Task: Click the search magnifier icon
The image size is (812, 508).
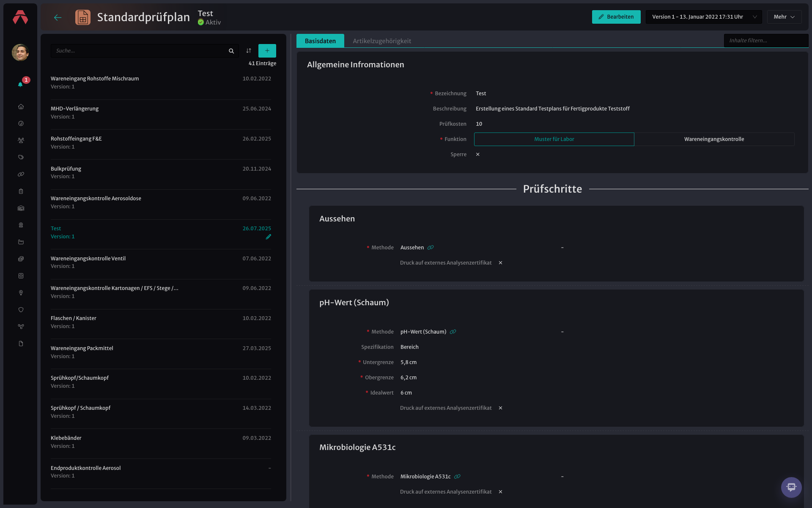Action: [231, 51]
